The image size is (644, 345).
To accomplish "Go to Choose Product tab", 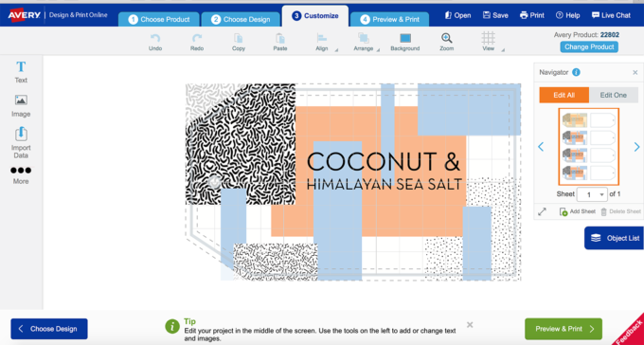I will tap(159, 19).
